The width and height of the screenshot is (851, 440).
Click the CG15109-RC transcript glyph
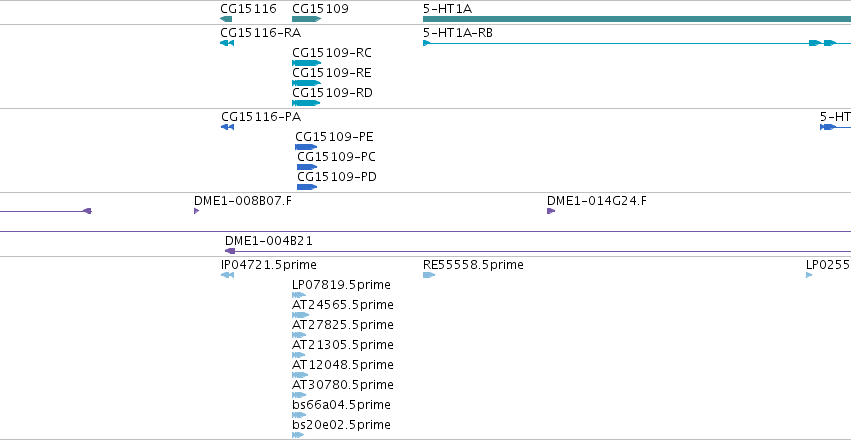pos(307,63)
